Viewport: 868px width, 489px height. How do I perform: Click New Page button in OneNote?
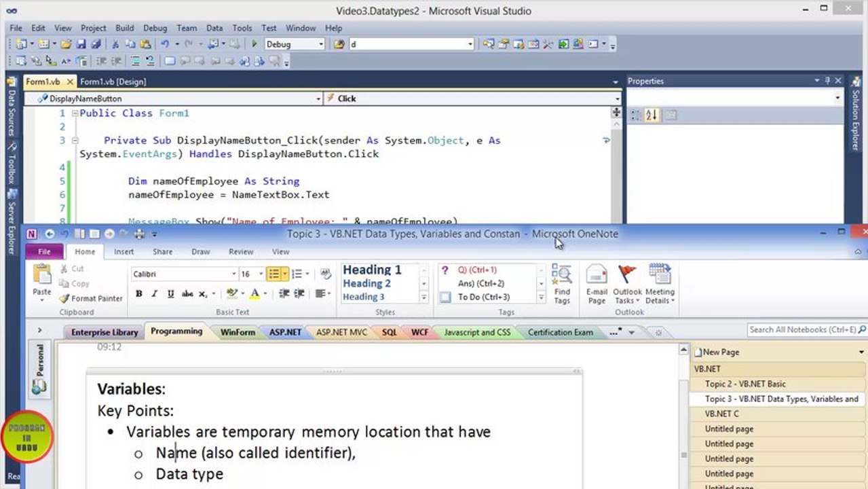[x=717, y=352]
